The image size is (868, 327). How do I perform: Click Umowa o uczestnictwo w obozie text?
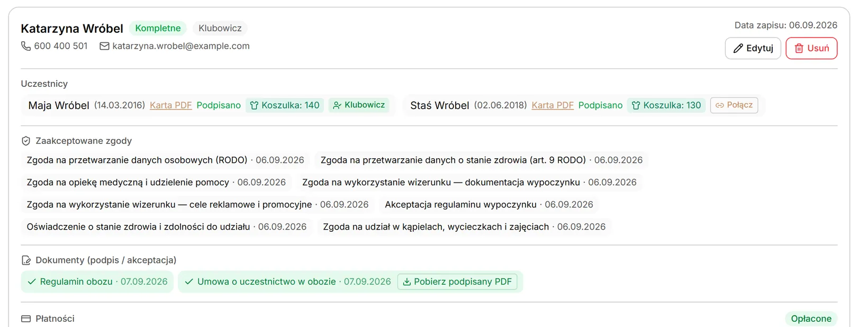pos(267,281)
